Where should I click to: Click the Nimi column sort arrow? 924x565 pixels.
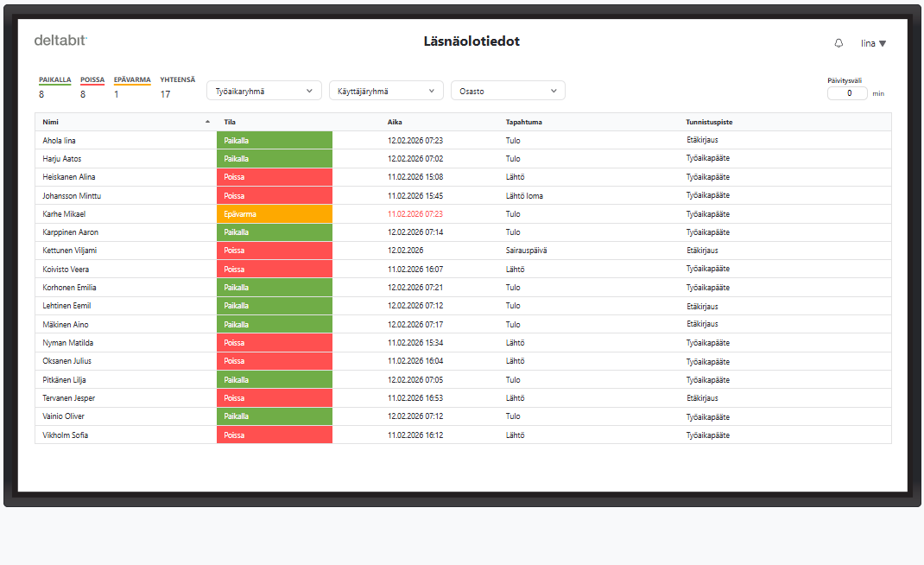pyautogui.click(x=207, y=122)
